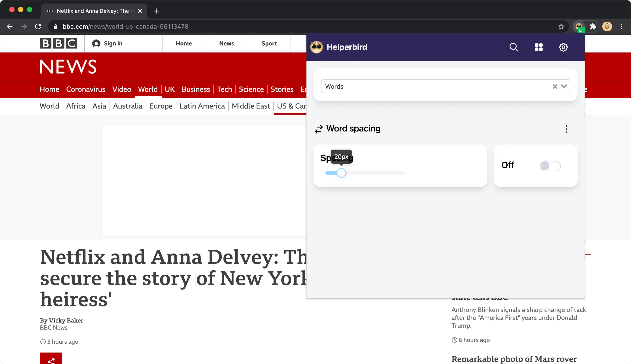
Task: Click the article headline text
Action: point(173,278)
